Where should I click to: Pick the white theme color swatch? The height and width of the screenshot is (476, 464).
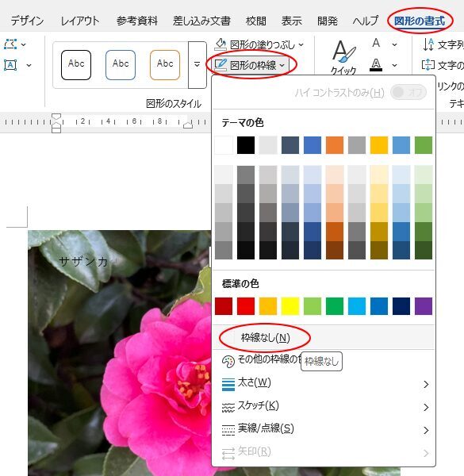(x=224, y=145)
